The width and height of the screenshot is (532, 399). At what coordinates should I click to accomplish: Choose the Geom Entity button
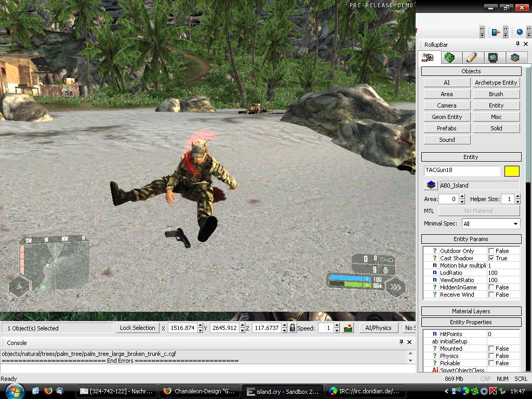pyautogui.click(x=447, y=117)
